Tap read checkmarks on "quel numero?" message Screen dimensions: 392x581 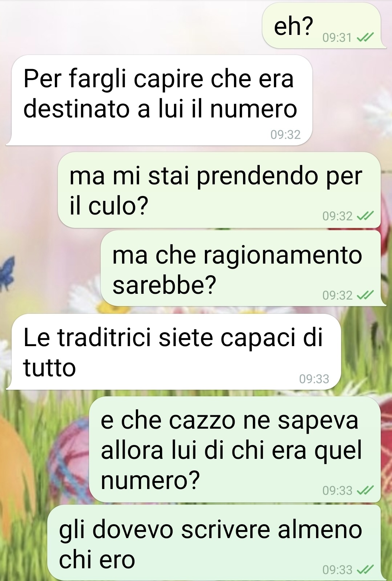pos(365,490)
